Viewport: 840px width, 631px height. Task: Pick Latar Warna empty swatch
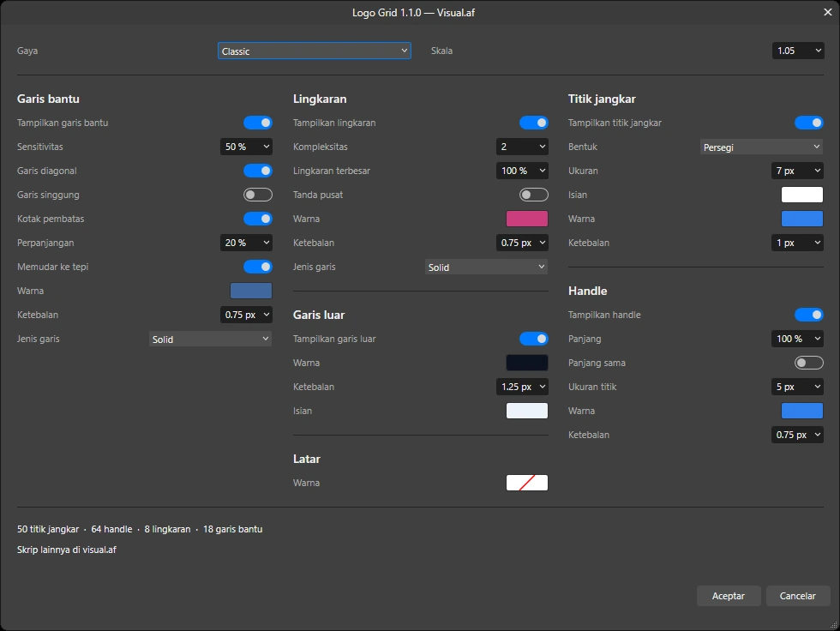[x=527, y=483]
